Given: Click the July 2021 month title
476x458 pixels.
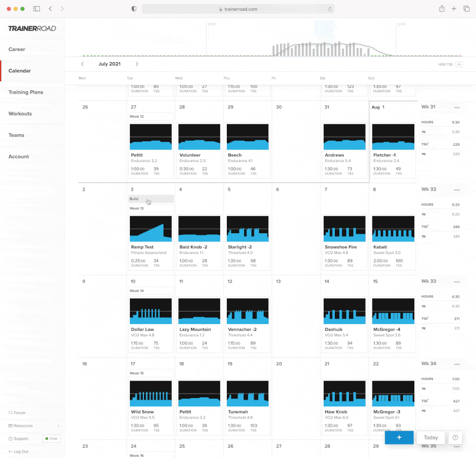Looking at the screenshot, I should (x=110, y=64).
